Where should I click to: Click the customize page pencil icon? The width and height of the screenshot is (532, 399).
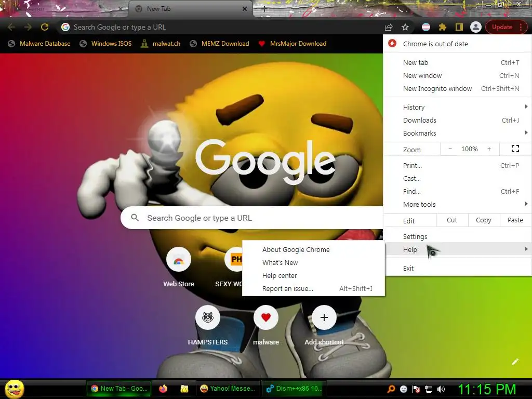point(515,362)
